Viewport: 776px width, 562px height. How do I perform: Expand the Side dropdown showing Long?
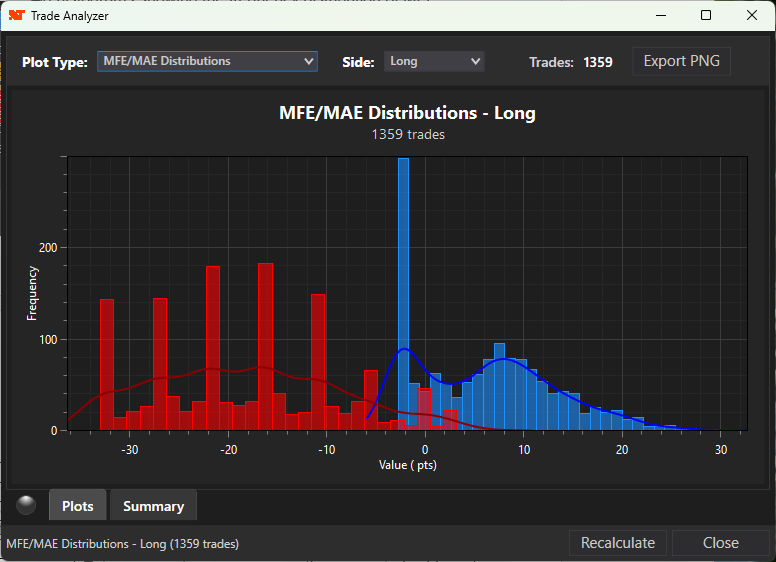click(x=434, y=61)
